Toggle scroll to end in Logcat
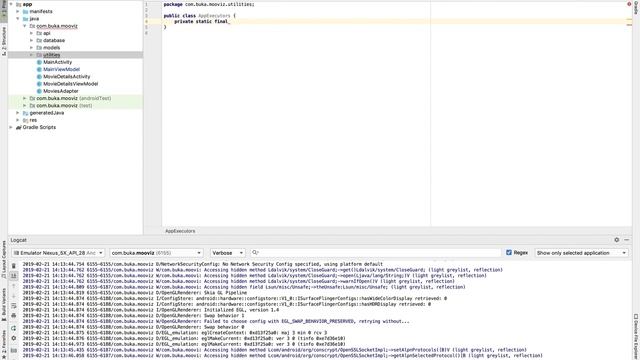This screenshot has height=360, width=640. tap(13, 276)
